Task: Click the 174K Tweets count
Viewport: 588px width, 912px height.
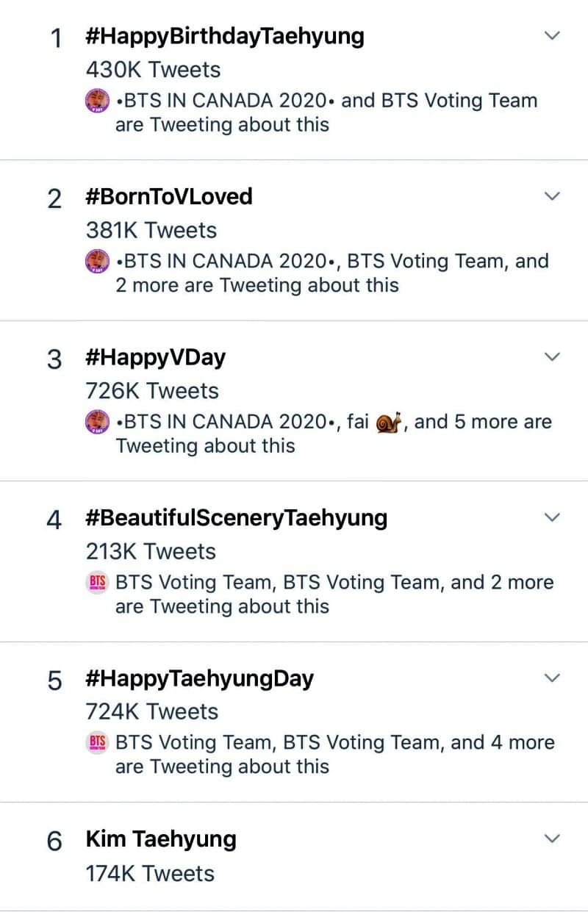Action: (150, 873)
